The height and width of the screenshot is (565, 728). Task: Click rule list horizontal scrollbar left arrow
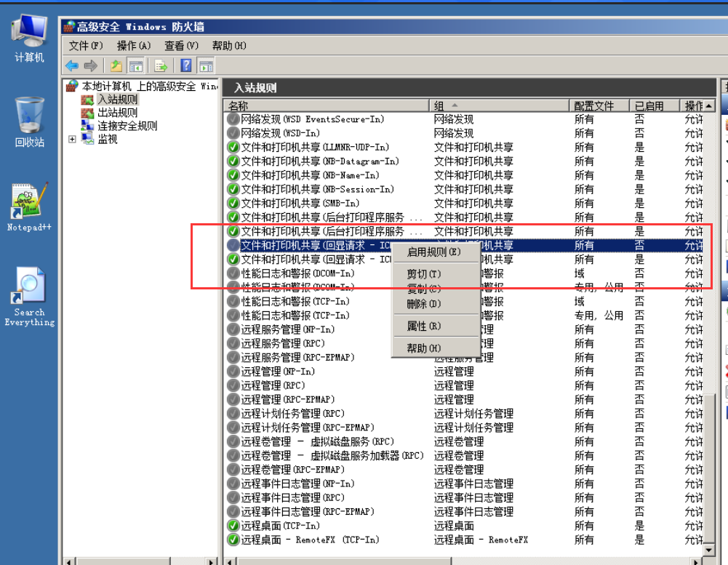point(229,562)
